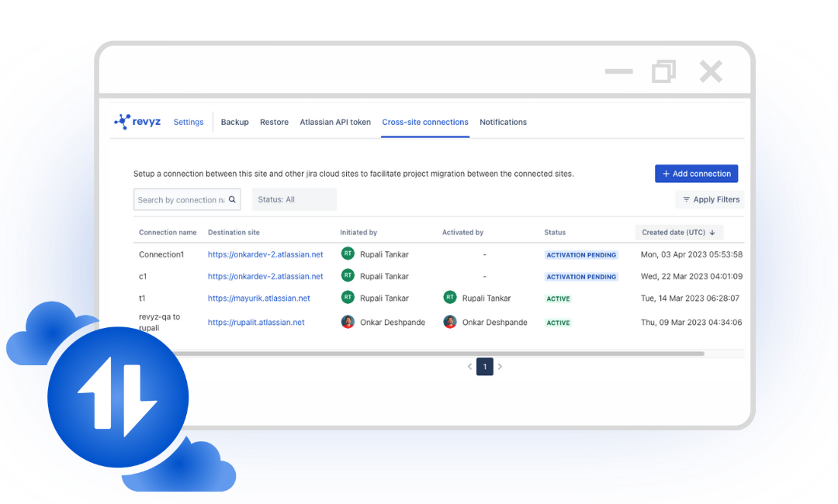Open the mayurik.atlassian.net link
Viewport: 838px width, 504px height.
[x=258, y=298]
